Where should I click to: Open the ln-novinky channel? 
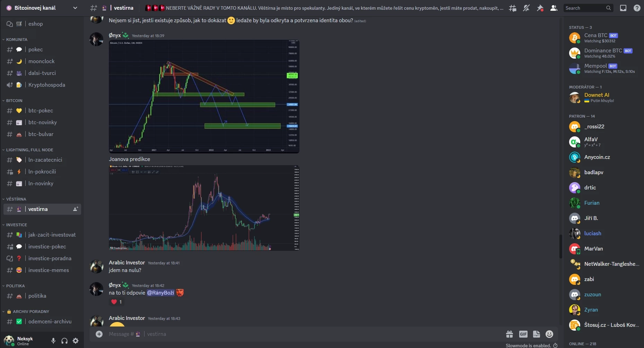42,184
